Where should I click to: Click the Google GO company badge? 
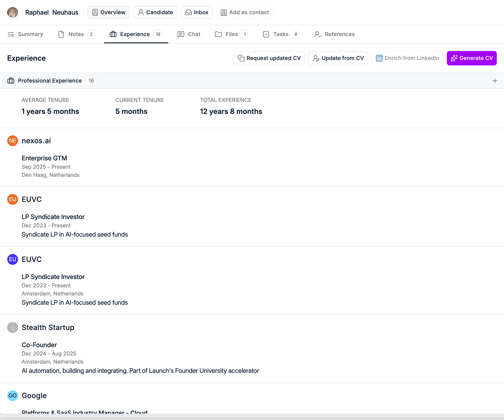[x=12, y=396]
